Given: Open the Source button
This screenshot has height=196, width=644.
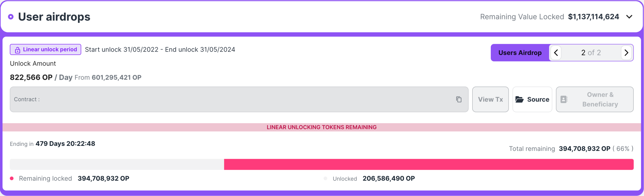Looking at the screenshot, I should (532, 99).
